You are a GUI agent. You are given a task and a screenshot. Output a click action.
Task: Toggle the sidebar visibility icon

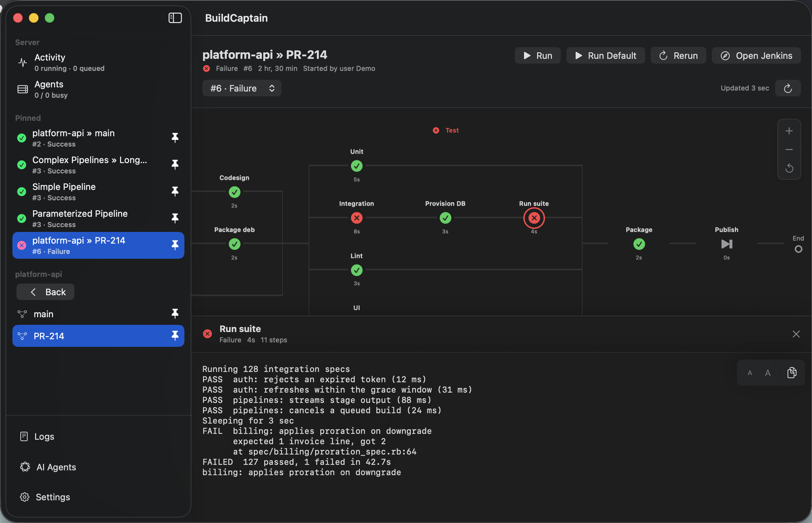click(x=175, y=18)
